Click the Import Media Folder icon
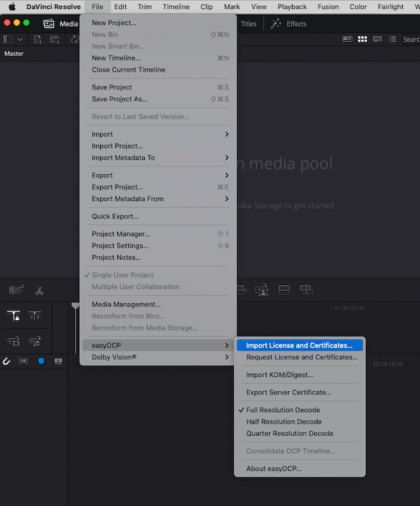 point(55,40)
